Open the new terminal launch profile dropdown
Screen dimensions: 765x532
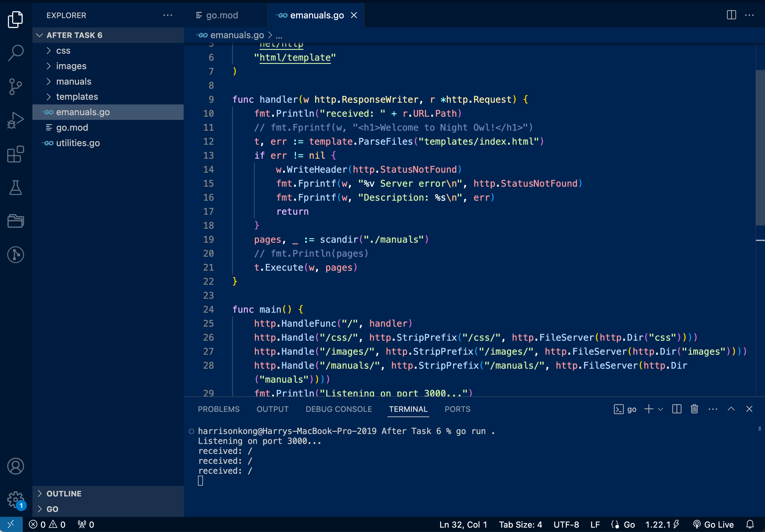click(x=661, y=409)
